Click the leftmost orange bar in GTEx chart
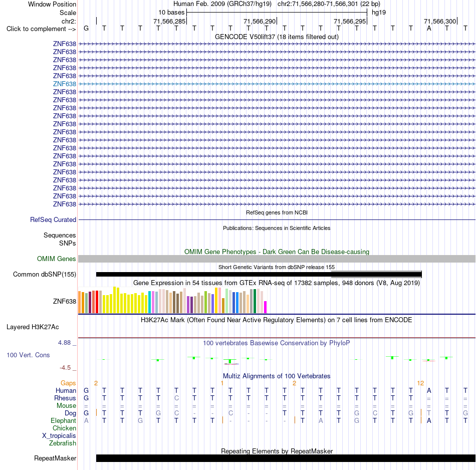The height and width of the screenshot is (470, 476). click(x=80, y=302)
